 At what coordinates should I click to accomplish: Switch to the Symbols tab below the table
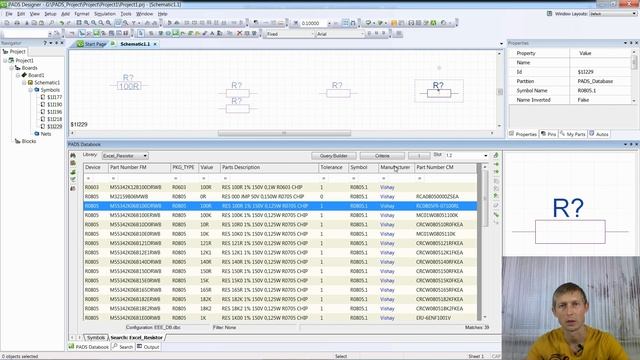(96, 338)
